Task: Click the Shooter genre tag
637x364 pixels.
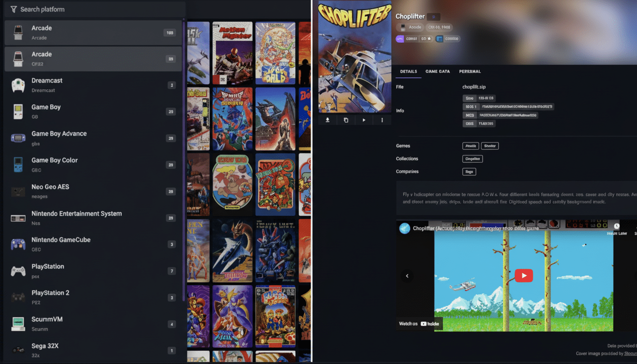Action: 490,146
